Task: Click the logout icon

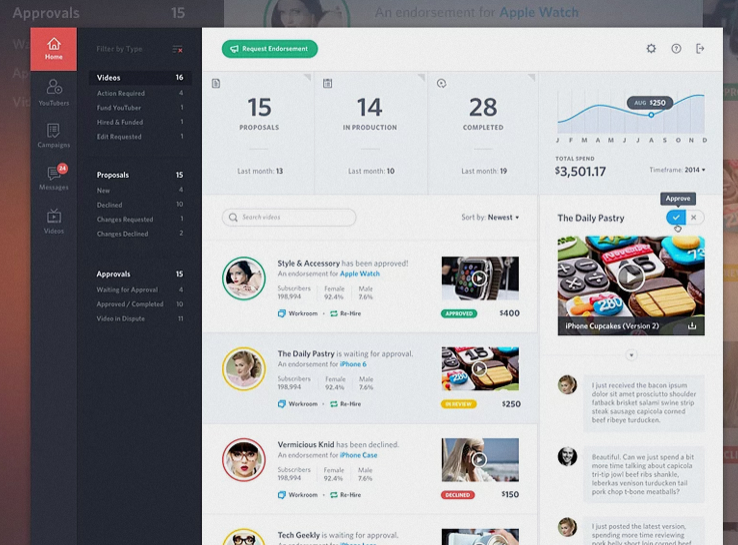Action: [700, 48]
